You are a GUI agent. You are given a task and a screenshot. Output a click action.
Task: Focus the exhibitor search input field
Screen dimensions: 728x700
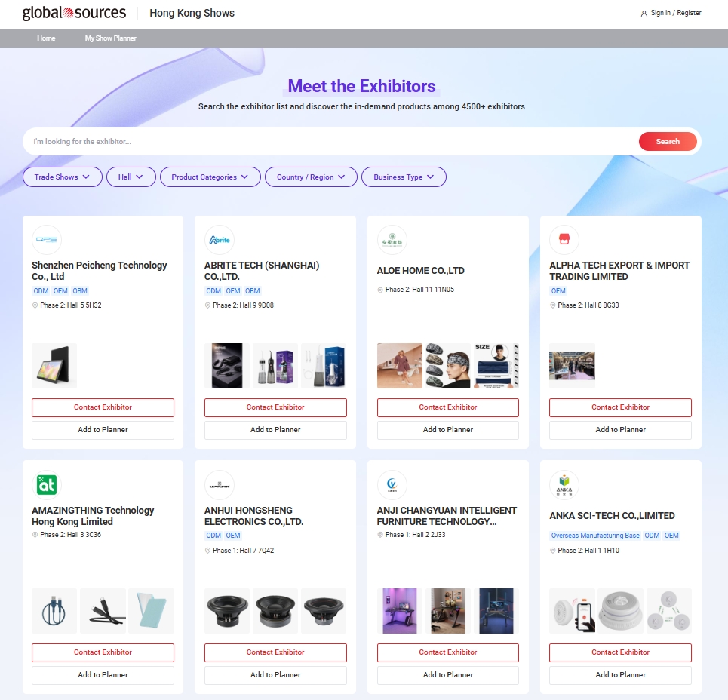[x=330, y=142]
